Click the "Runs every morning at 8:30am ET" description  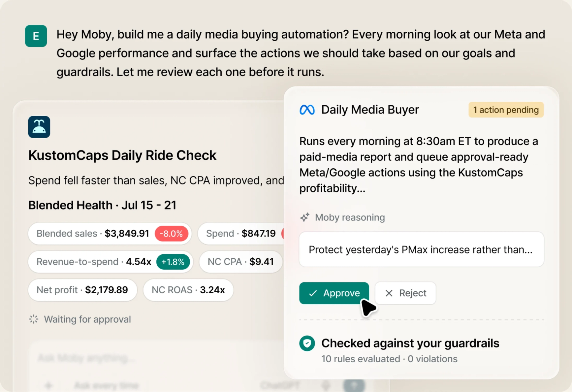(x=419, y=165)
